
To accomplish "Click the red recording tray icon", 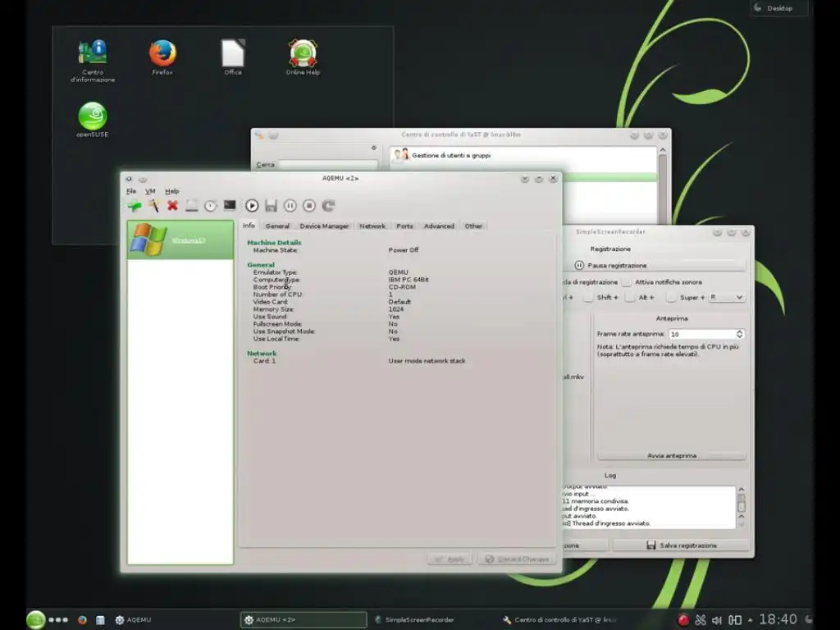I will [683, 620].
